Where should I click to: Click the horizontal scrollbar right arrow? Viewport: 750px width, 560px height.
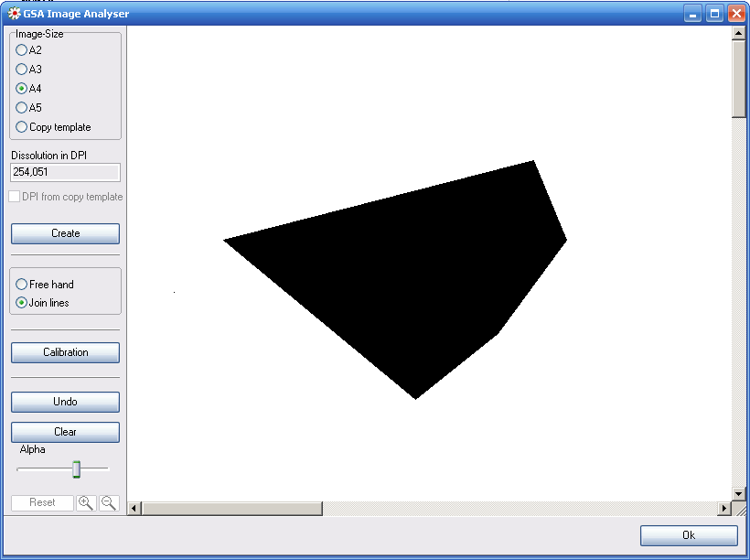[724, 509]
